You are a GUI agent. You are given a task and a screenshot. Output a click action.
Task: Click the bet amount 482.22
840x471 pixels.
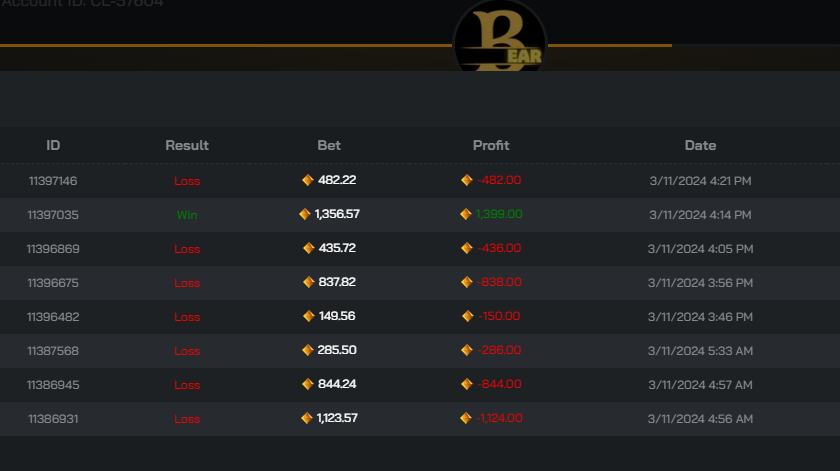point(337,180)
